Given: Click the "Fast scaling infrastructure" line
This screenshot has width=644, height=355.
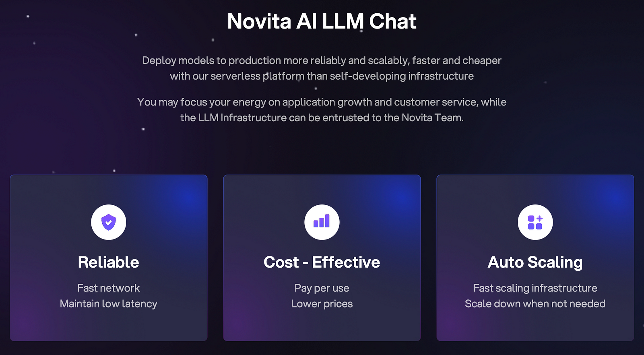Looking at the screenshot, I should click(535, 288).
